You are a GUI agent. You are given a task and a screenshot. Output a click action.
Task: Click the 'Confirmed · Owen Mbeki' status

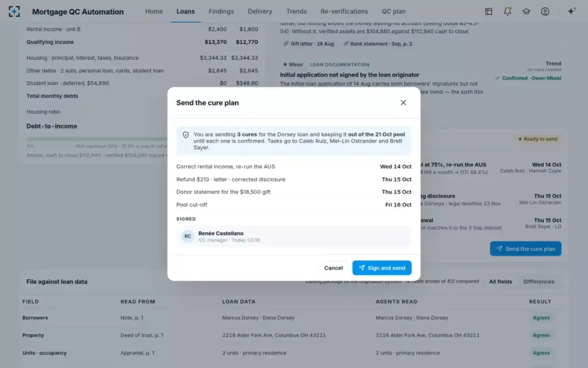pyautogui.click(x=528, y=78)
